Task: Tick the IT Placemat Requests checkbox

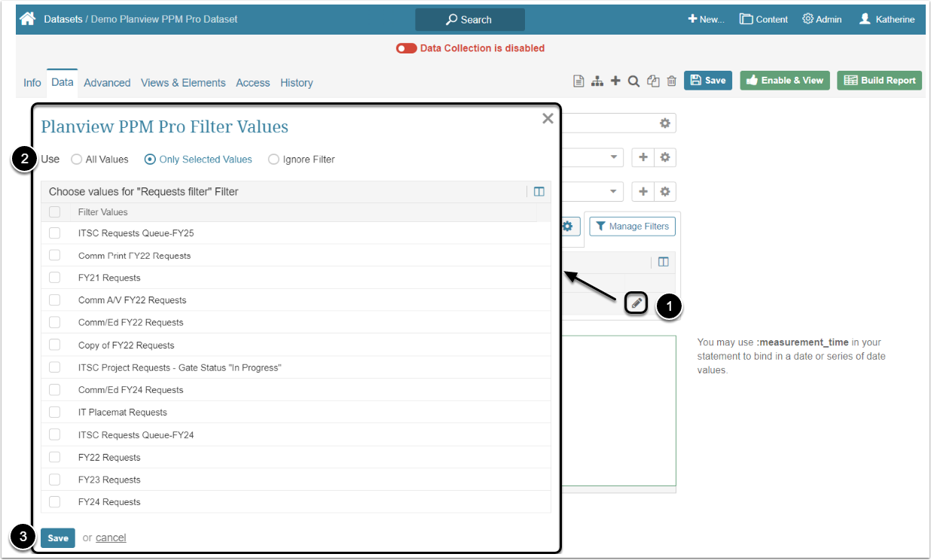Action: pyautogui.click(x=54, y=412)
